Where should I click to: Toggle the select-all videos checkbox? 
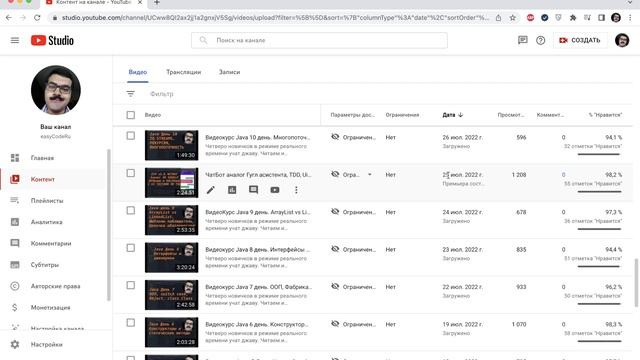[131, 115]
